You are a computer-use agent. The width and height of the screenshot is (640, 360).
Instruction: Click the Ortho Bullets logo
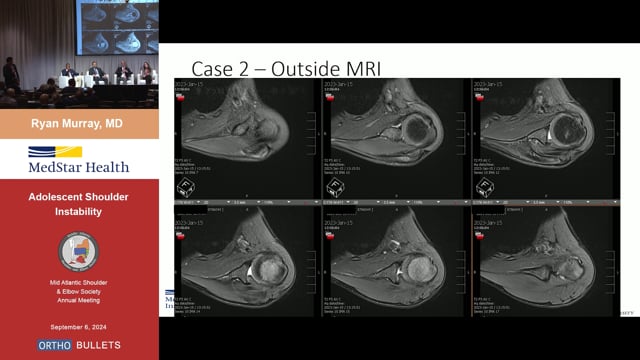click(x=79, y=345)
